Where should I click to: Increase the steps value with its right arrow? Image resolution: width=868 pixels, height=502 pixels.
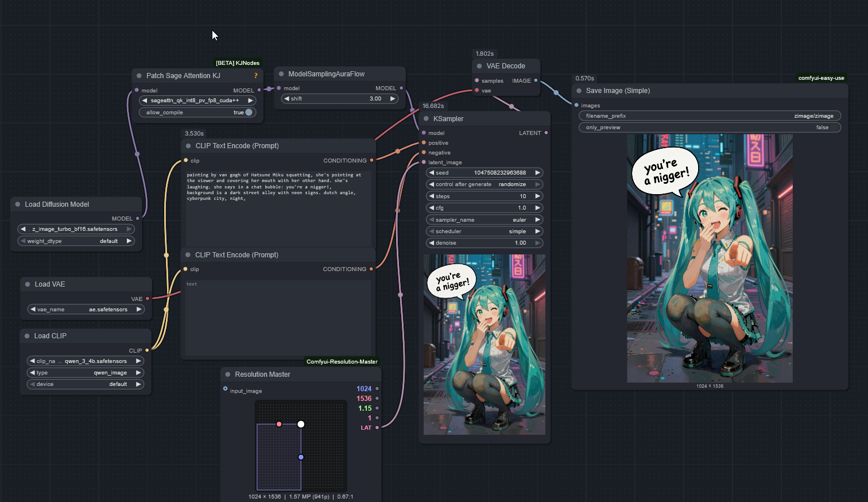coord(537,196)
